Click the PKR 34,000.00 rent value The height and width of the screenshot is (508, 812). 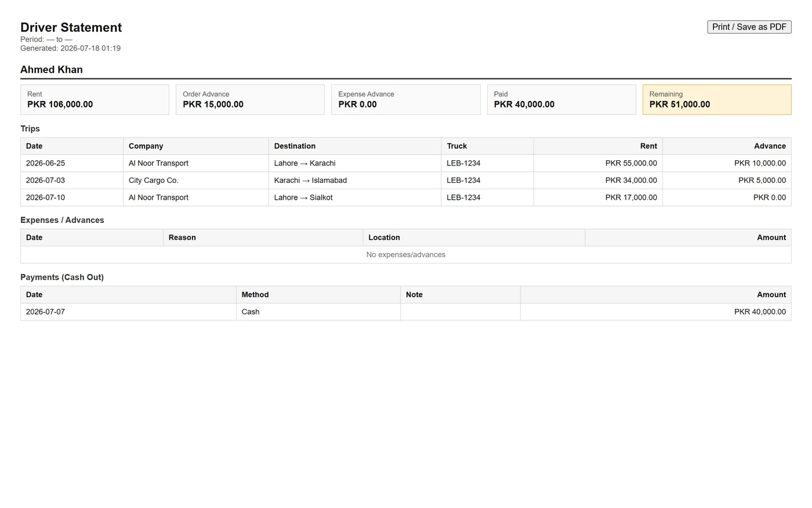631,181
